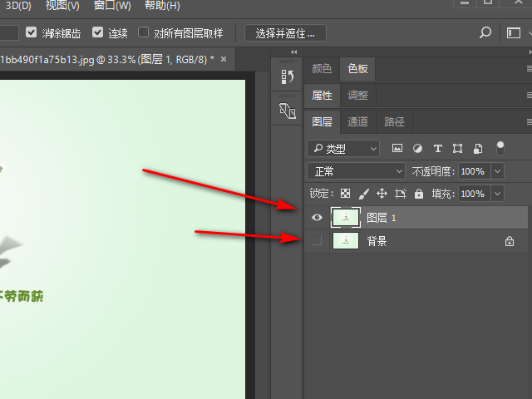Click the 填充 100% value field

(474, 194)
